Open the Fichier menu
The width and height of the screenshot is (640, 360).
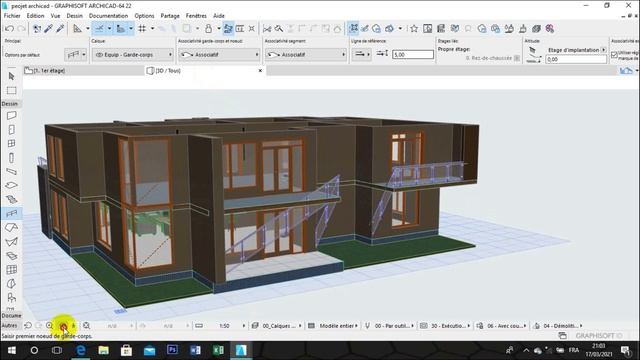click(x=12, y=16)
